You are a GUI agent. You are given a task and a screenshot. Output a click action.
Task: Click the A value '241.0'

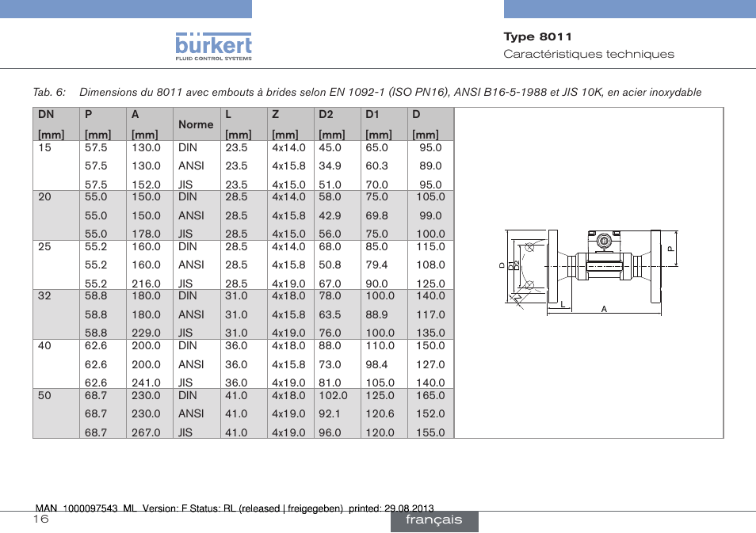pyautogui.click(x=146, y=383)
